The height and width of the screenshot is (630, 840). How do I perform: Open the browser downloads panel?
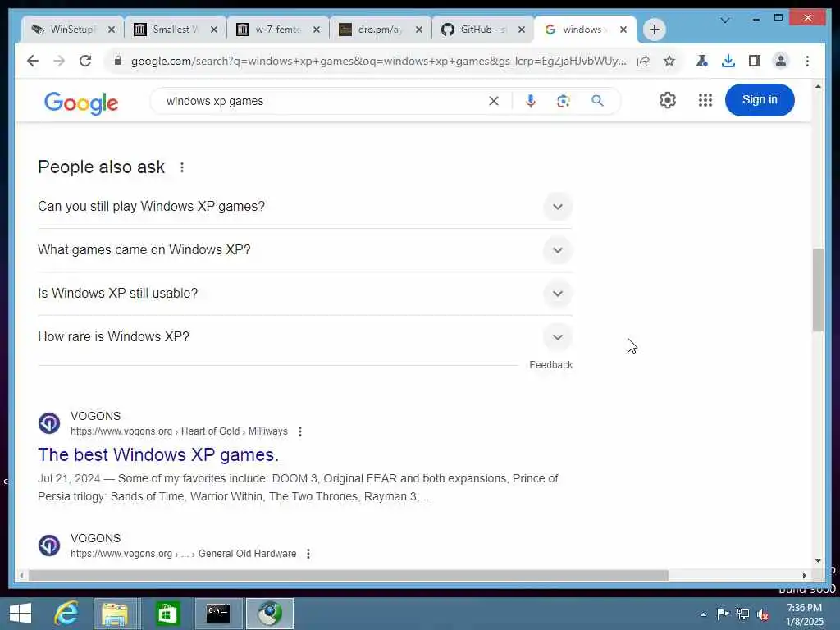[x=728, y=61]
